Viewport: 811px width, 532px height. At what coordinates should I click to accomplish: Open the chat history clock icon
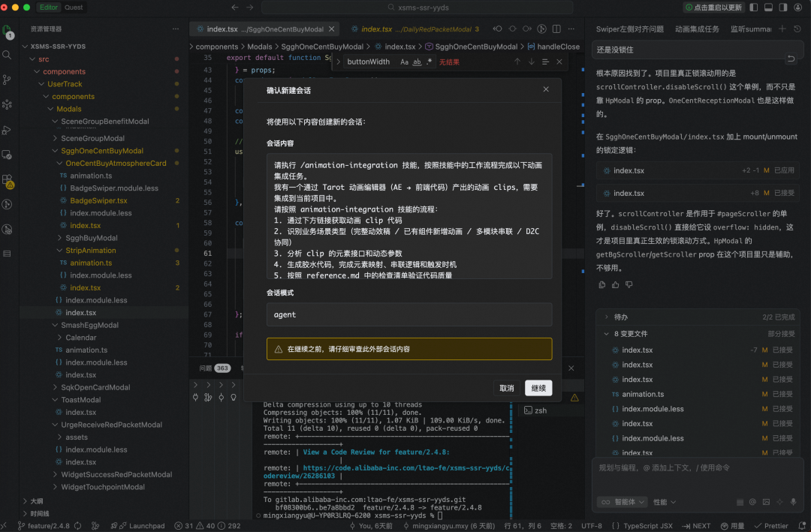(x=797, y=29)
